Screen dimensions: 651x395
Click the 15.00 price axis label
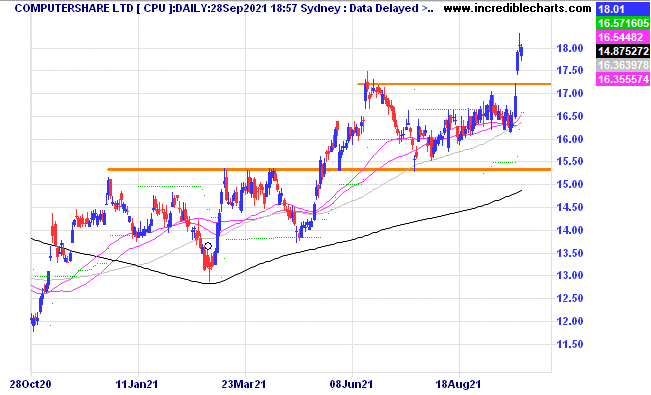click(x=570, y=184)
